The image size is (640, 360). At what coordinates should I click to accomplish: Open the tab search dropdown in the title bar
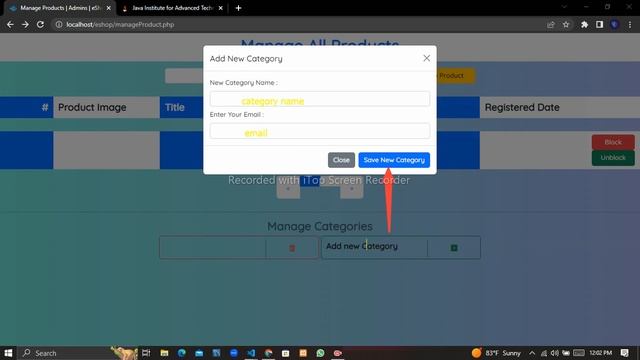click(x=564, y=7)
